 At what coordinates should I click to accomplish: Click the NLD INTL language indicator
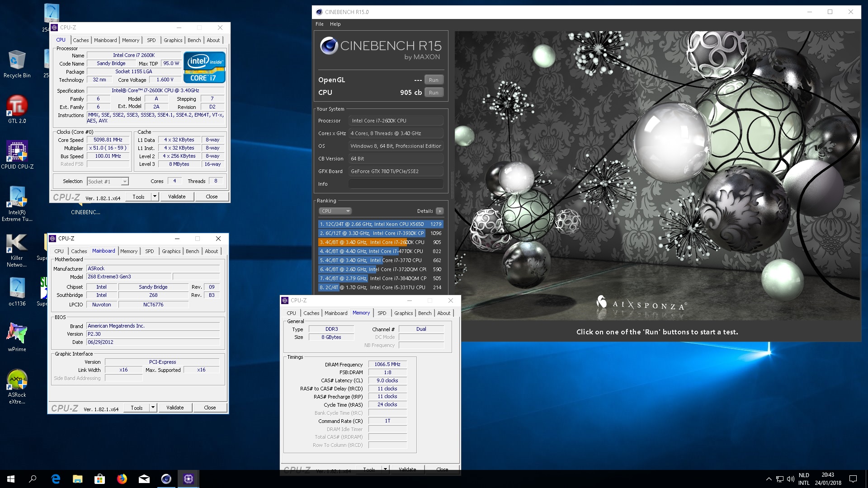click(x=804, y=479)
